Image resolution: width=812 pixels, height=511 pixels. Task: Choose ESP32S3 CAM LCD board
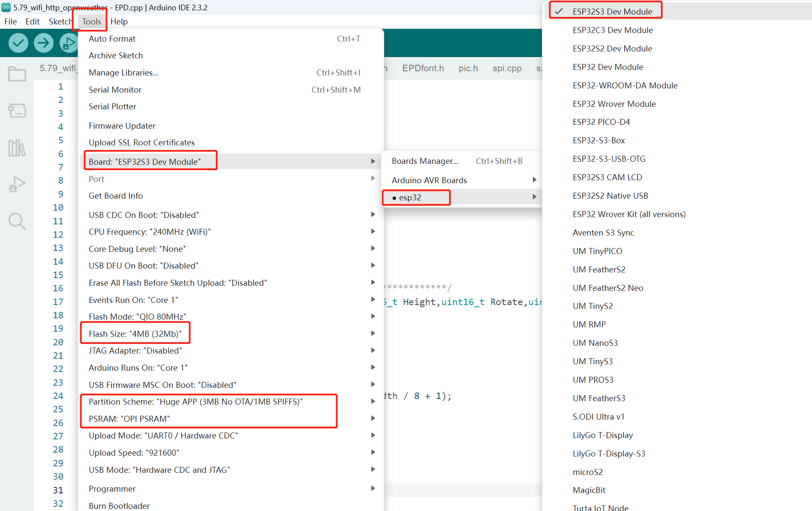pyautogui.click(x=677, y=177)
